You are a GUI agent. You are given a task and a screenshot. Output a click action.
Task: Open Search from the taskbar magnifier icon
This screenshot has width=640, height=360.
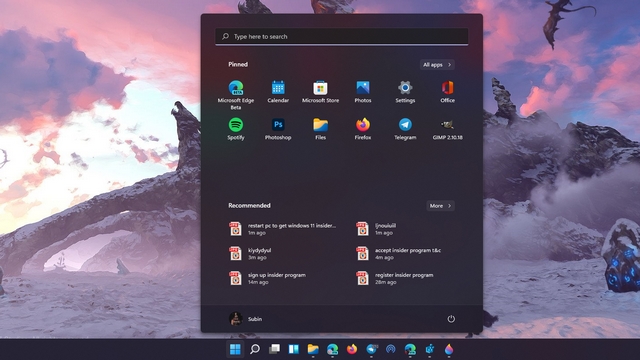[x=255, y=349]
